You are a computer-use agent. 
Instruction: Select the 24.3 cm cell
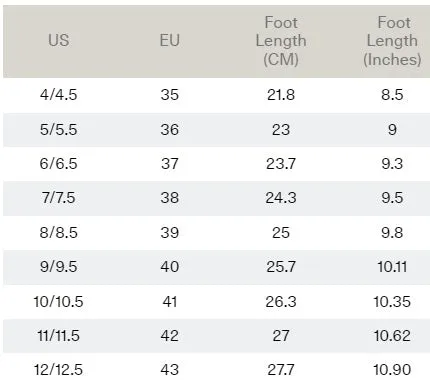tap(281, 198)
